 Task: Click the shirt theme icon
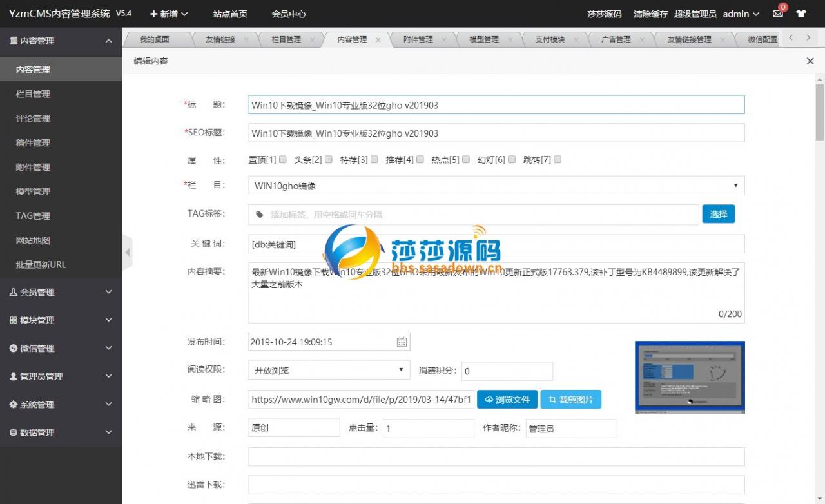click(x=801, y=14)
